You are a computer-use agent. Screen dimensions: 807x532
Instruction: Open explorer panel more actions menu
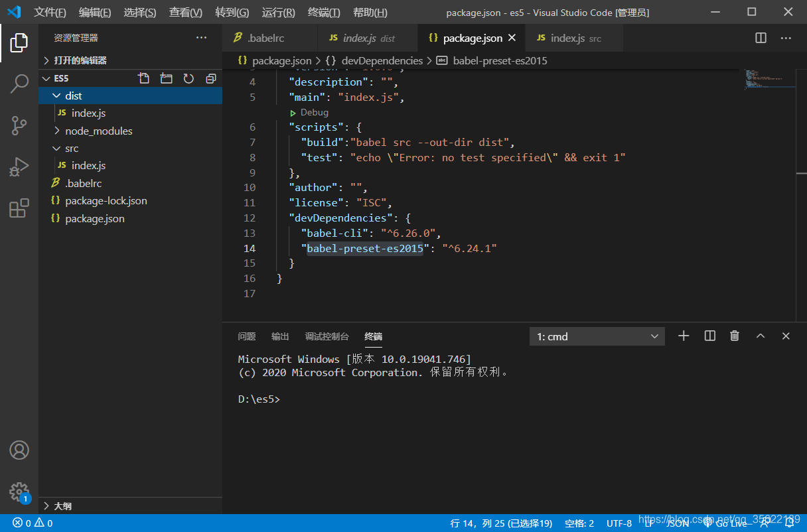point(202,38)
